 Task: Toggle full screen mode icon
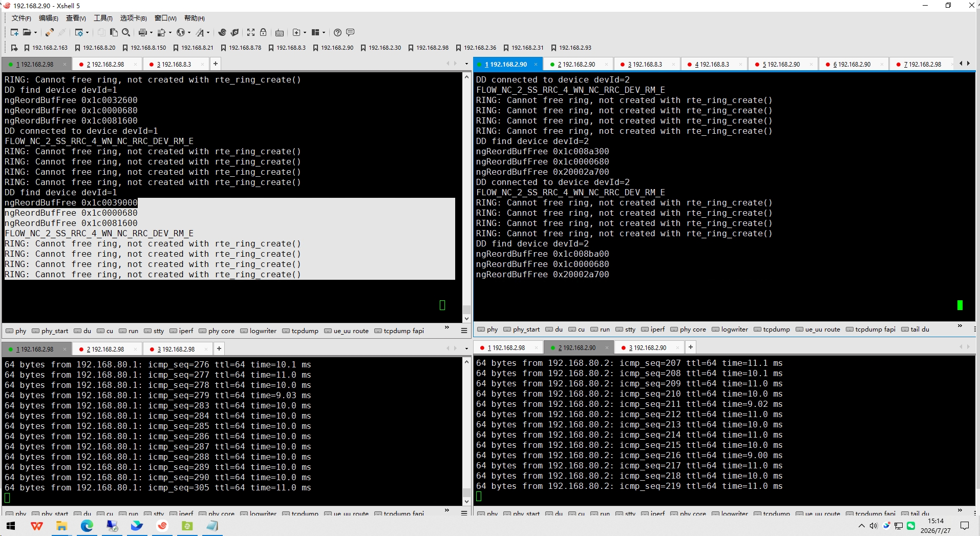point(251,32)
